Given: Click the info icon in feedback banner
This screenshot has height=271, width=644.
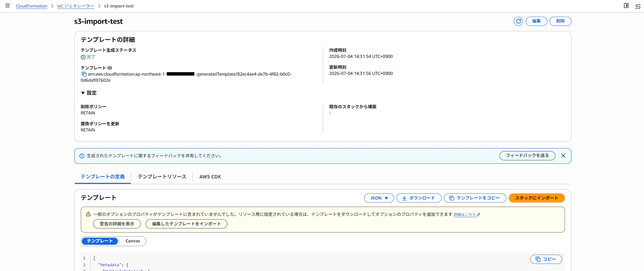Looking at the screenshot, I should 82,156.
